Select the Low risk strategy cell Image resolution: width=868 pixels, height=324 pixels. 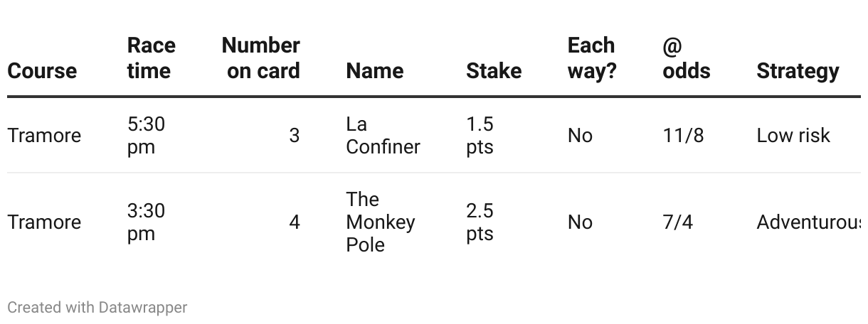pyautogui.click(x=793, y=136)
